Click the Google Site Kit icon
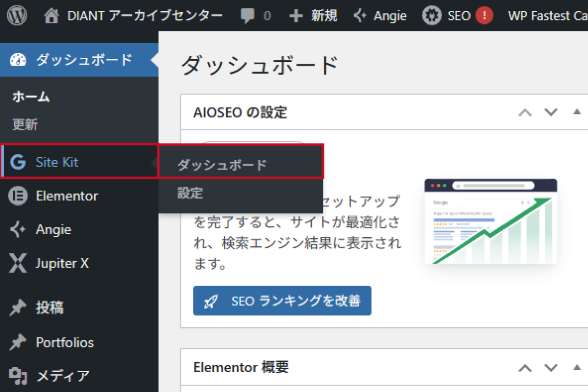Image resolution: width=588 pixels, height=392 pixels. click(x=18, y=162)
